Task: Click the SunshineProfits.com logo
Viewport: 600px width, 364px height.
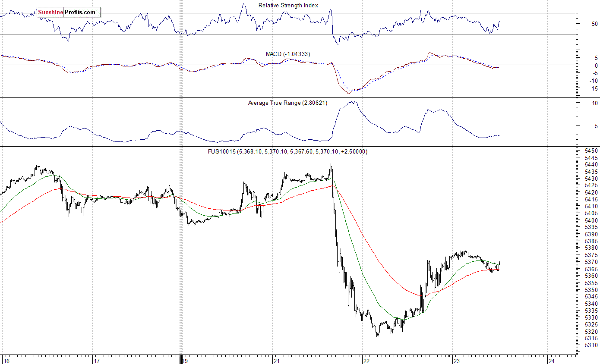Action: [x=69, y=13]
